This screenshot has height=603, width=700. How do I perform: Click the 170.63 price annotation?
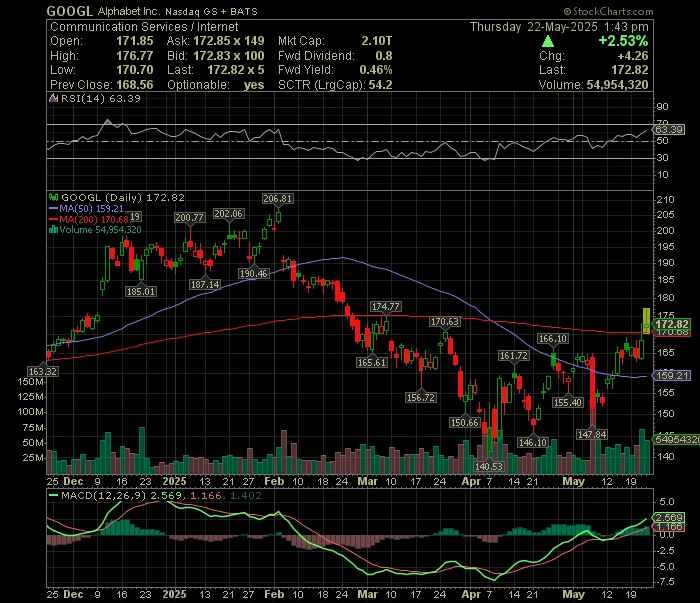coord(445,322)
